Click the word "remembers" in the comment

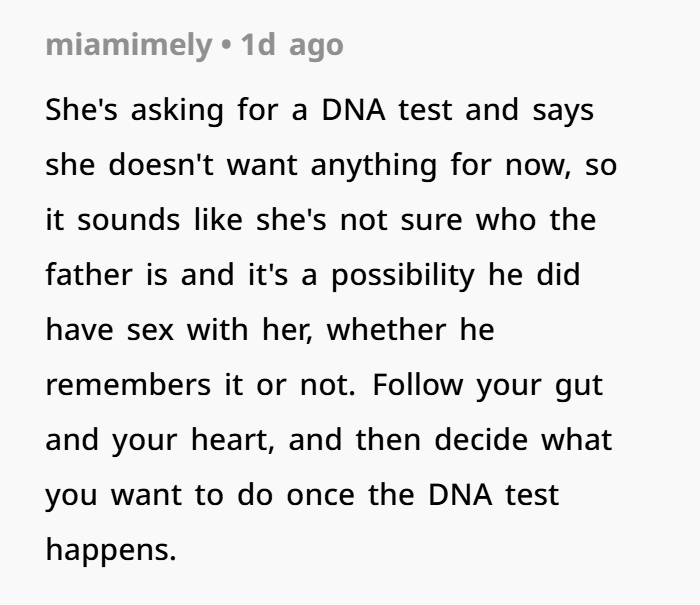[128, 385]
